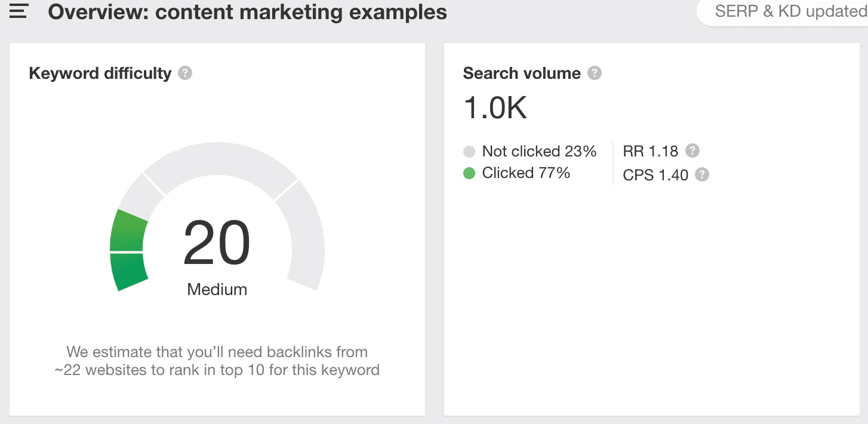Click the backlinks estimate text
Viewport: 868px width, 424px height.
tap(217, 361)
